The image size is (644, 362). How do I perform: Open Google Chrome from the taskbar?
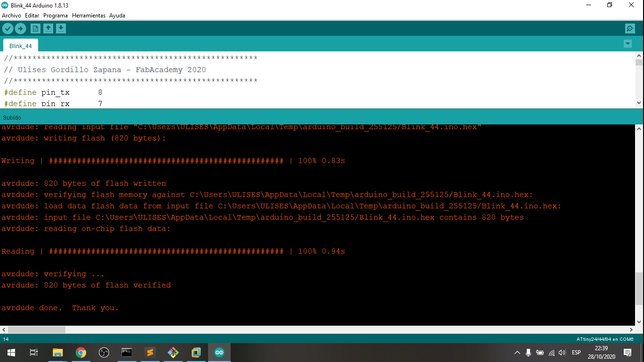81,353
